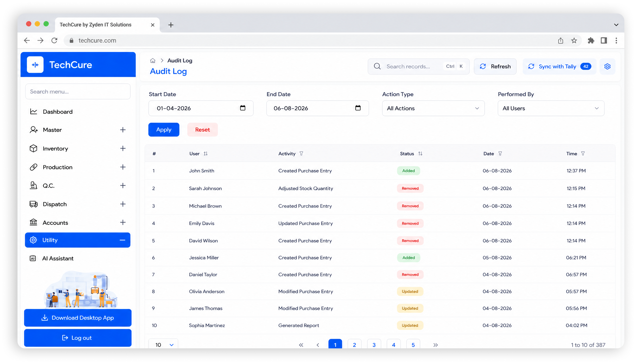This screenshot has height=364, width=636.
Task: Change rows per page dropdown
Action: point(163,344)
